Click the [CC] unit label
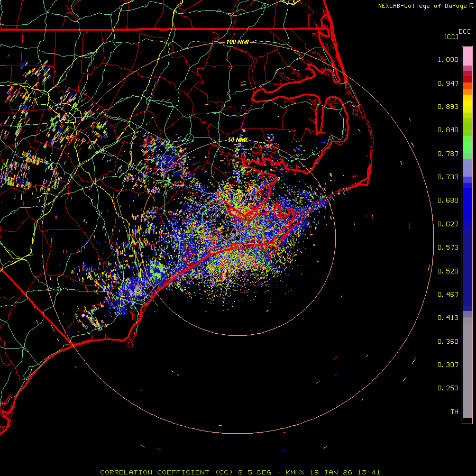The height and width of the screenshot is (476, 476). 452,36
